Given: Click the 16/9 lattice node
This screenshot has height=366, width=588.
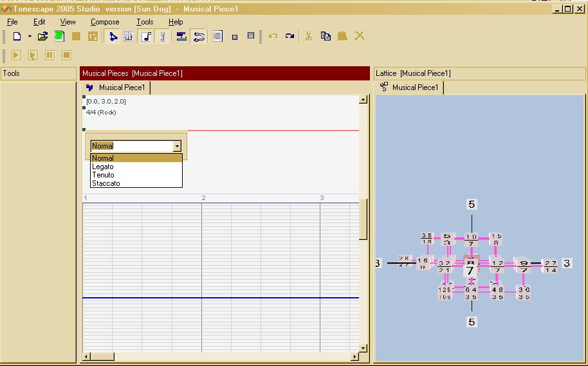Looking at the screenshot, I should click(x=423, y=263).
